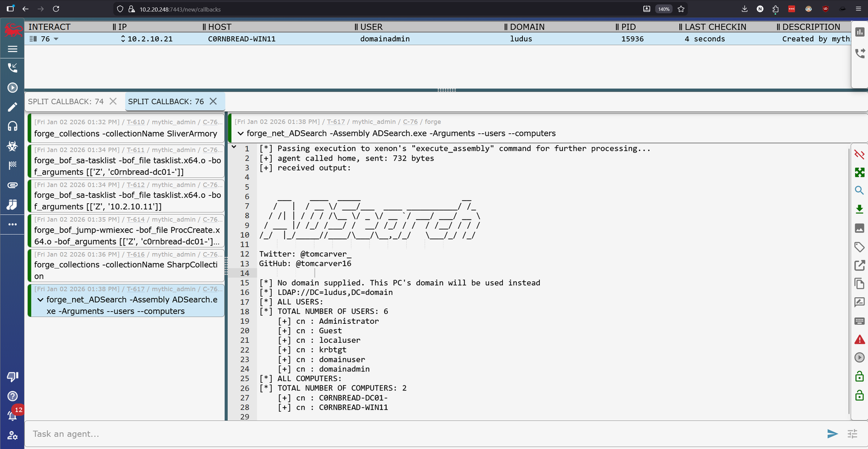Click callback link C-76 in output header

pos(410,122)
